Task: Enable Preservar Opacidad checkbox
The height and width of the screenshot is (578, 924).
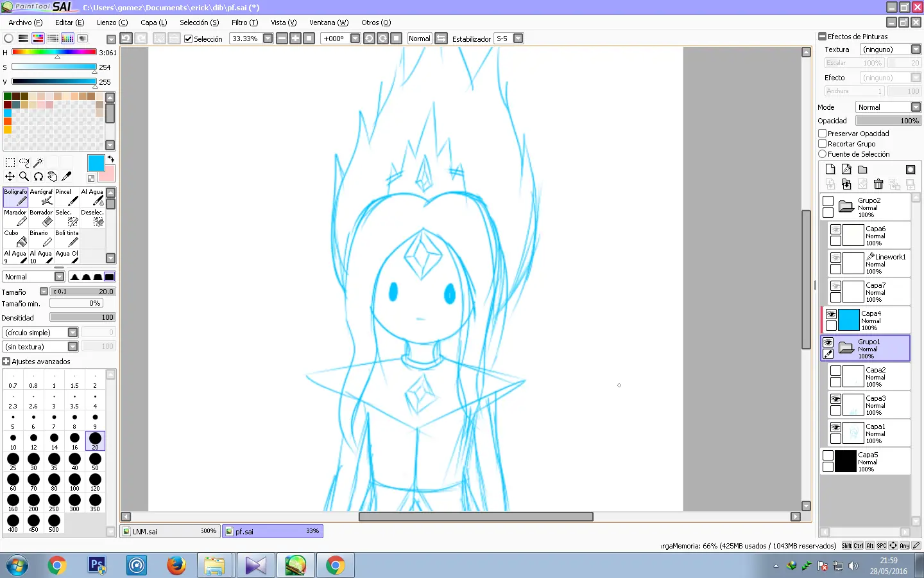Action: (x=823, y=134)
